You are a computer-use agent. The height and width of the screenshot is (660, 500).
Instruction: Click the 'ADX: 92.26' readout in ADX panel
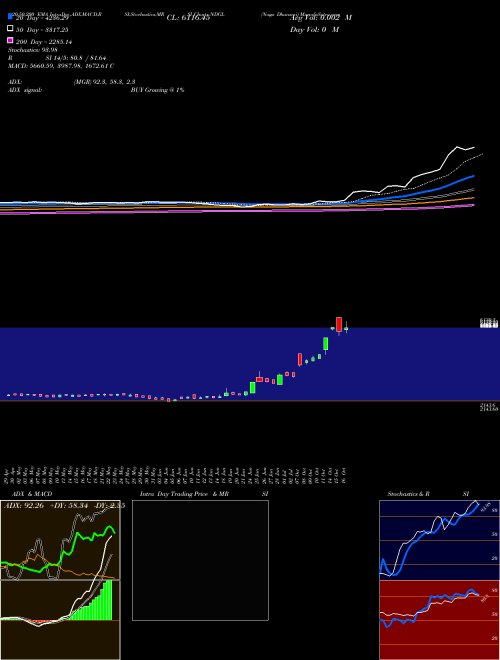point(24,505)
